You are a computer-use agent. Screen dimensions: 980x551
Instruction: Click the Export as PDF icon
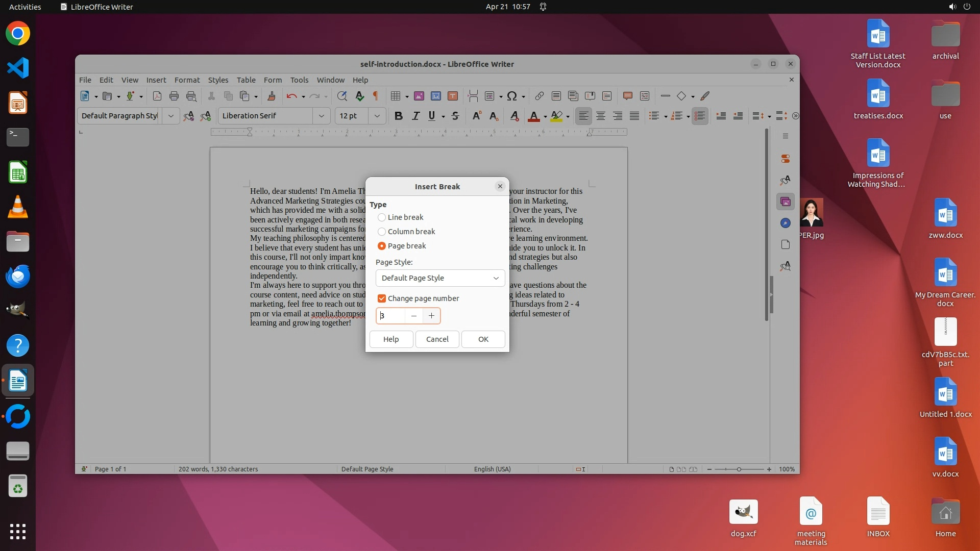point(157,96)
